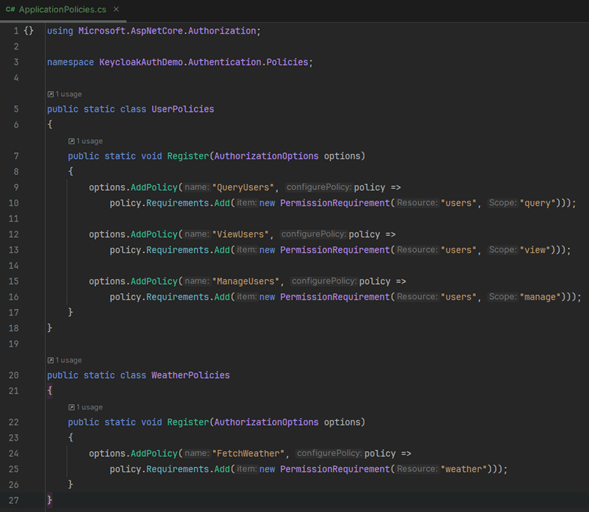
Task: Click the "manage" scope string on line 16
Action: (x=540, y=297)
